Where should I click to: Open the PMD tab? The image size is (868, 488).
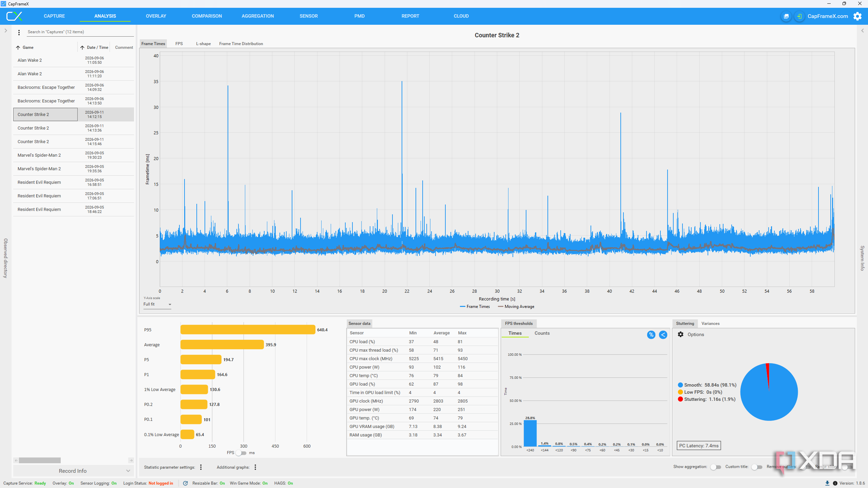[x=360, y=16]
